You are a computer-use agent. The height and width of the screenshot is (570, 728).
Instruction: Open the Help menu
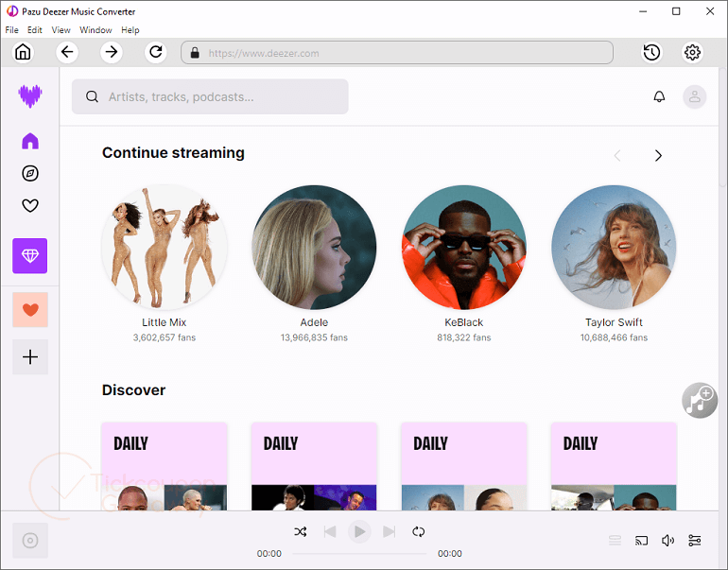point(130,29)
